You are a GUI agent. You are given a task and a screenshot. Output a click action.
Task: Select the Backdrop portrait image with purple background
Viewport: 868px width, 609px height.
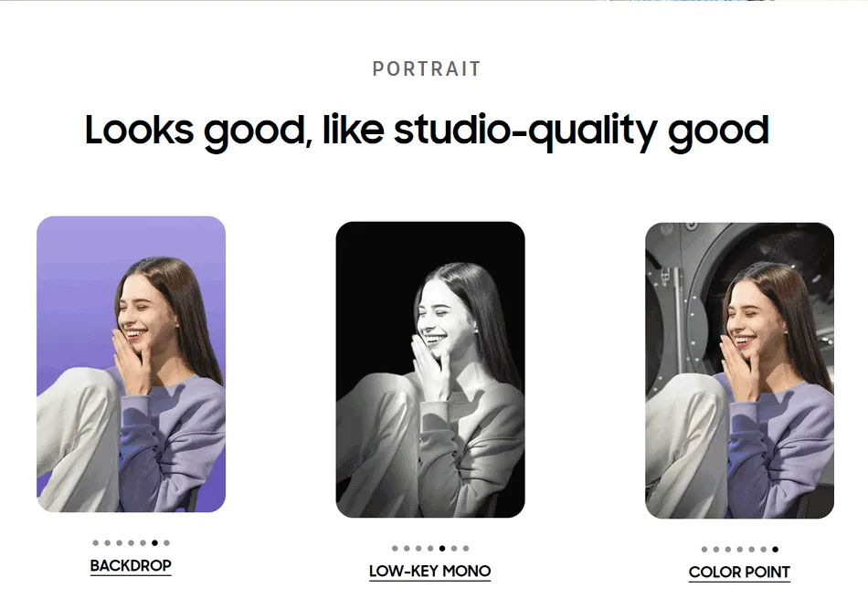pos(132,364)
